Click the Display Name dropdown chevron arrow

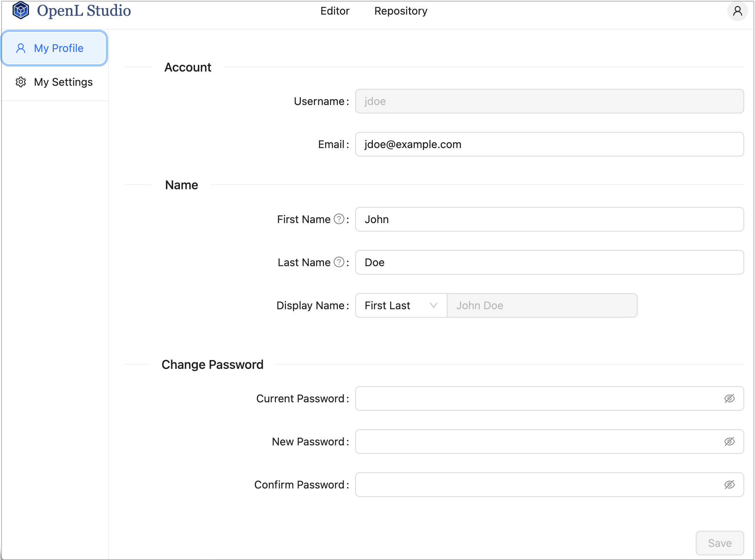pyautogui.click(x=434, y=305)
